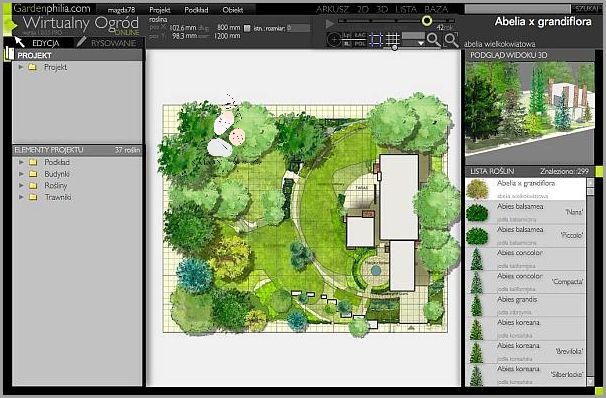
Task: Click the plant list scrollbar up arrow
Action: 590,182
